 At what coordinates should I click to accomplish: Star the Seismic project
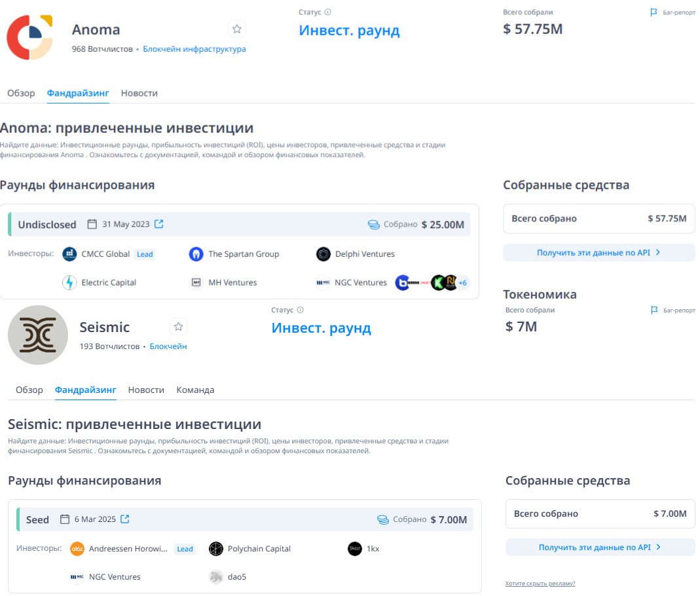tap(178, 327)
